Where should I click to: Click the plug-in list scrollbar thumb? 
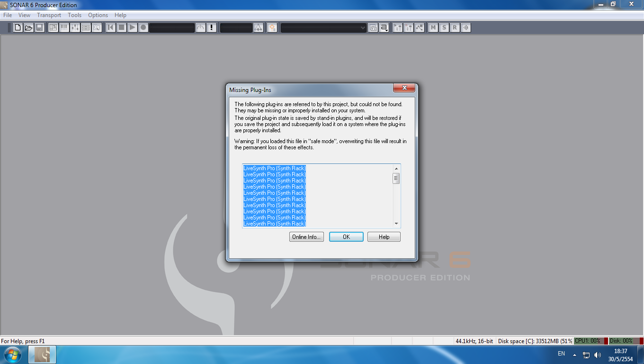click(x=396, y=178)
